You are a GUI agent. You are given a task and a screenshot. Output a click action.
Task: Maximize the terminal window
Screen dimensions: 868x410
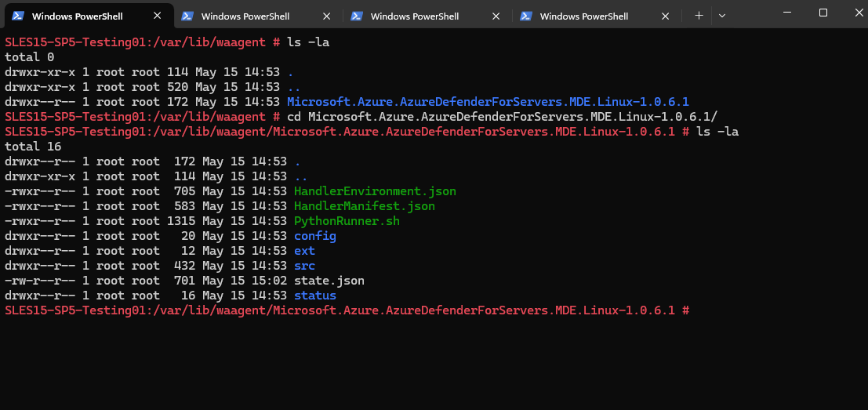823,13
